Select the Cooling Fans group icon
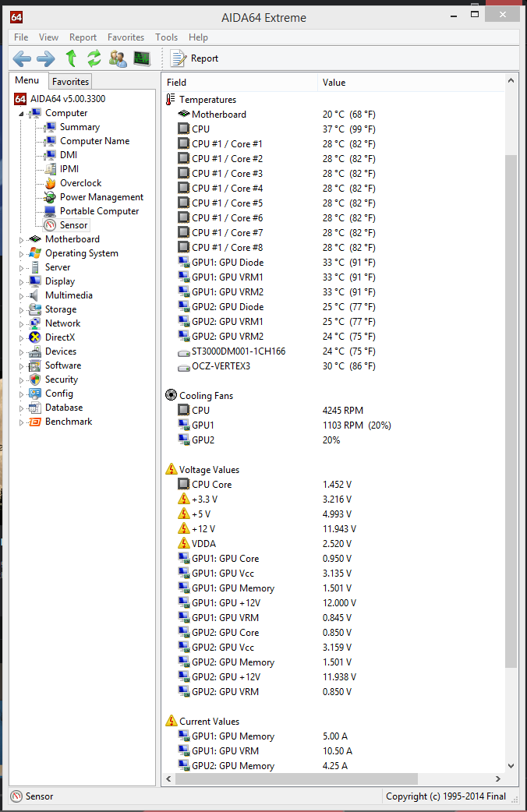 tap(171, 395)
